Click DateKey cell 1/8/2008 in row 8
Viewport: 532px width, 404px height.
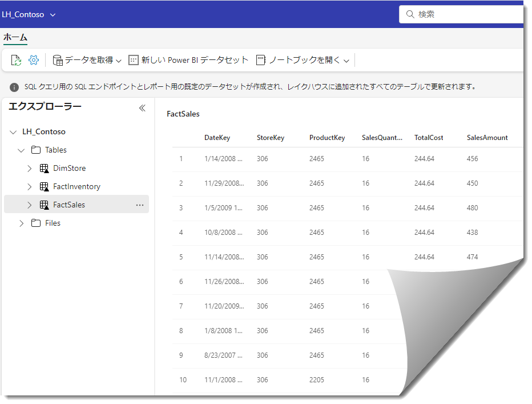tap(223, 331)
